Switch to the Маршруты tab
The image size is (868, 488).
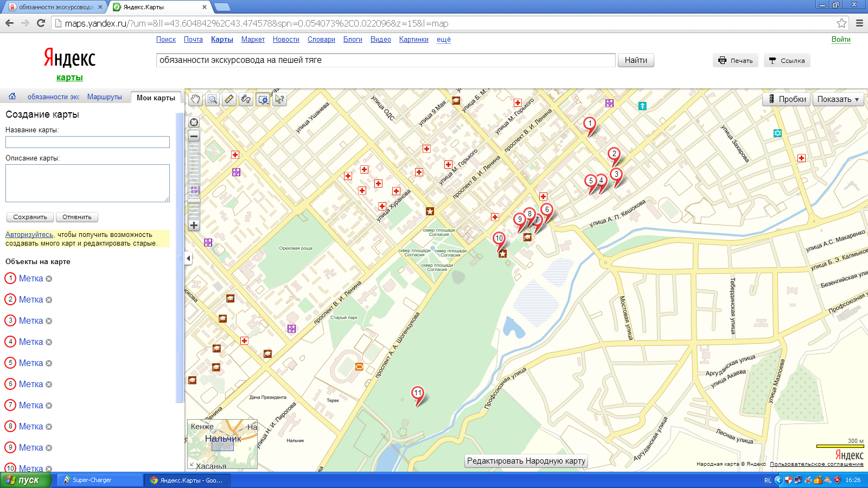tap(105, 97)
